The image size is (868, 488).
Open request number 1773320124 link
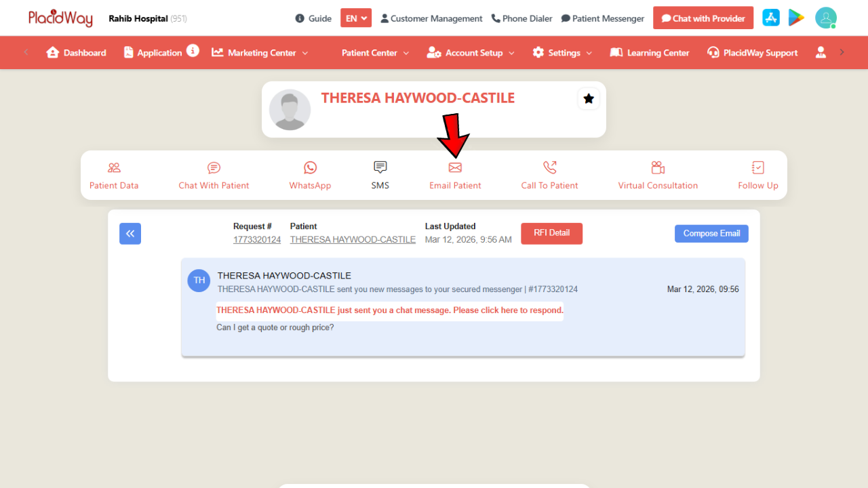coord(257,240)
